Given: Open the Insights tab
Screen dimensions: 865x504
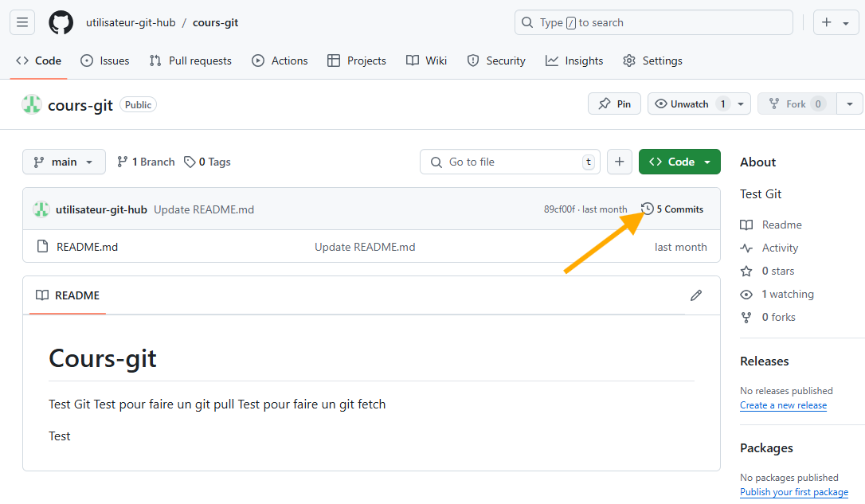Looking at the screenshot, I should [574, 61].
